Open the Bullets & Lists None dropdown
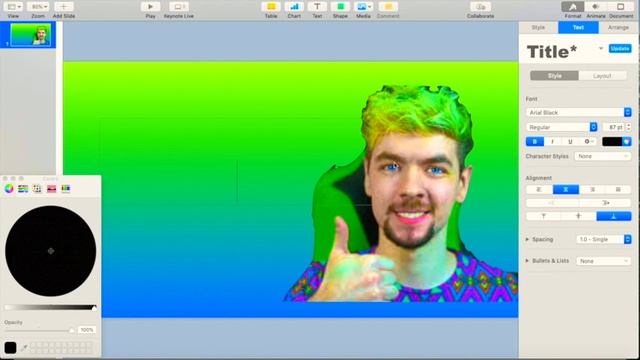Viewport: 640px width, 360px height. tap(604, 261)
